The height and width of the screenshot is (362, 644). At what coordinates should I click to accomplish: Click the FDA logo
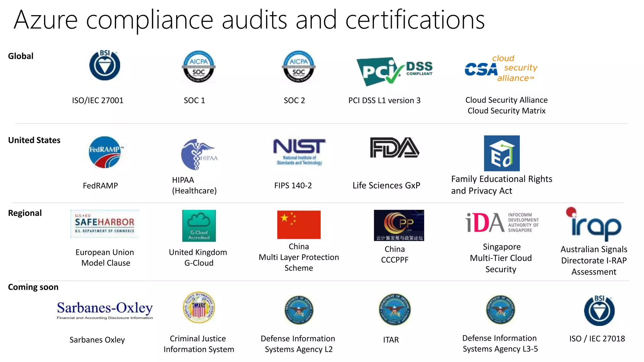click(395, 147)
